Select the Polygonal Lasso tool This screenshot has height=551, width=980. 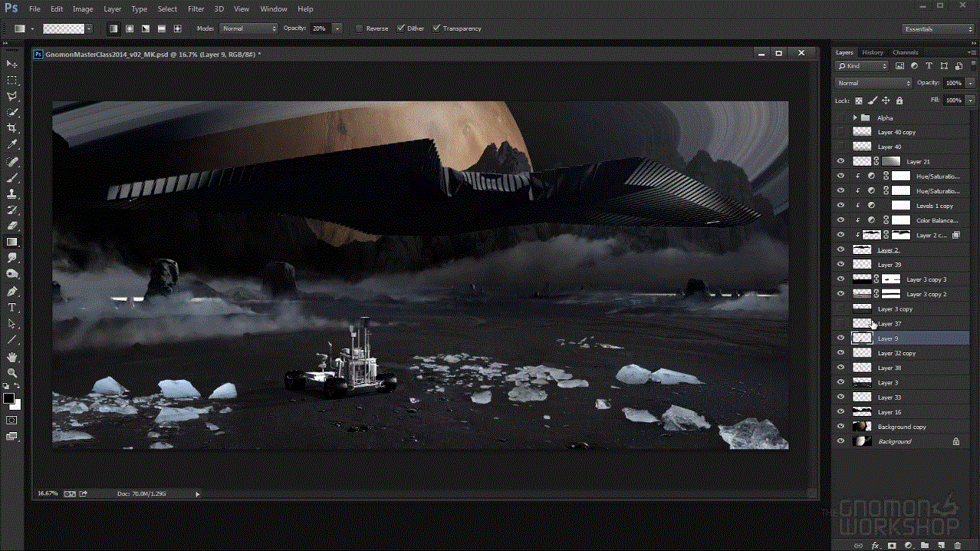point(12,96)
